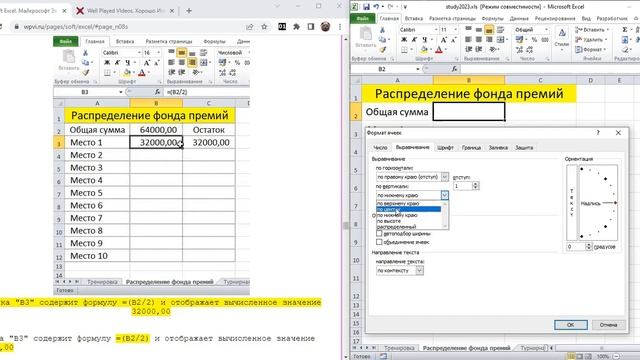
Task: Open the fill color bucket in right Excel
Action: click(x=424, y=49)
